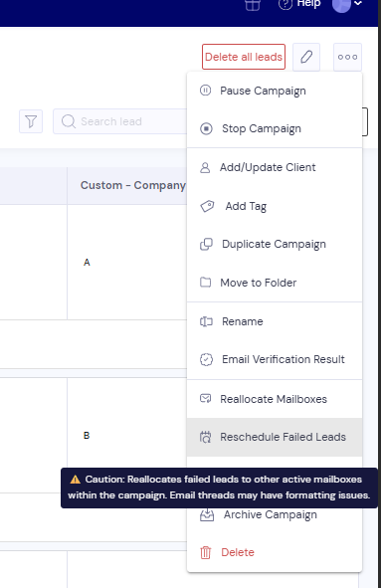Image resolution: width=381 pixels, height=588 pixels.
Task: Expand the user avatar dropdown chevron
Action: point(358,3)
